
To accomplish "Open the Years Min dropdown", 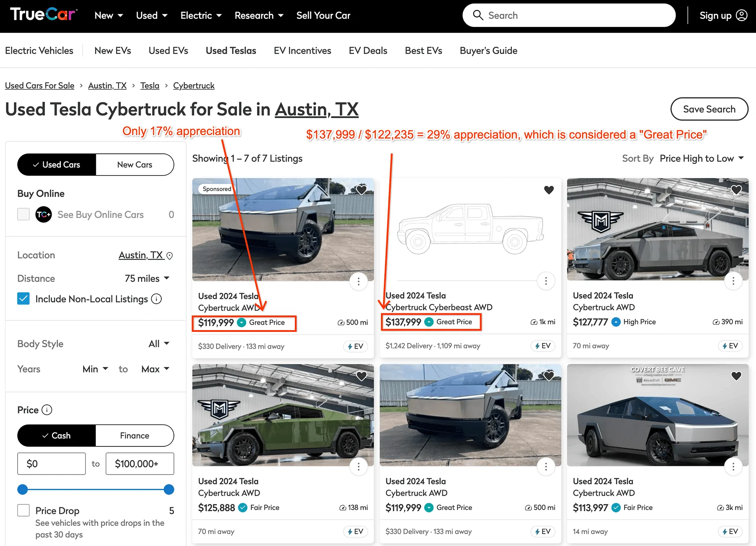I will pos(95,369).
